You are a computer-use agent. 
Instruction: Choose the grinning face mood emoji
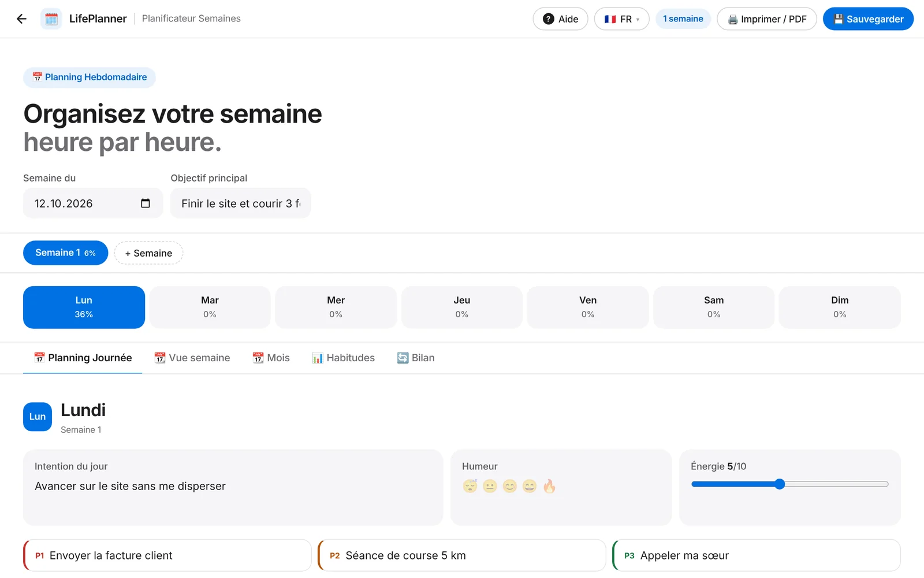point(530,486)
